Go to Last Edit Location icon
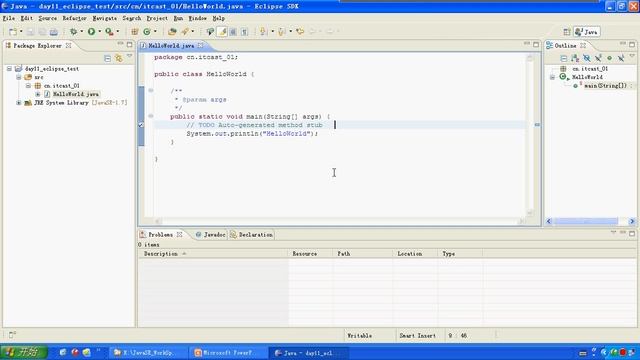 [300, 31]
